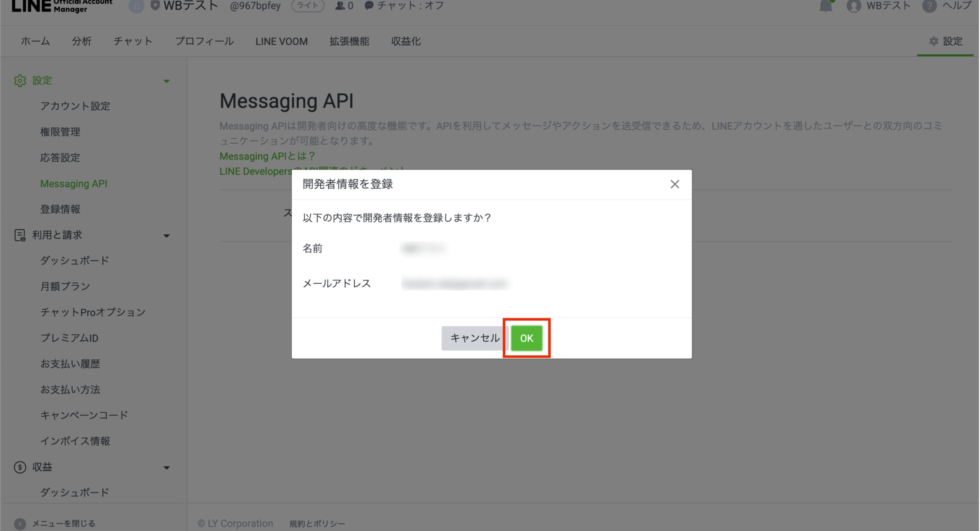Image resolution: width=980 pixels, height=531 pixels.
Task: Click the ヘルプ question mark icon
Action: [929, 6]
